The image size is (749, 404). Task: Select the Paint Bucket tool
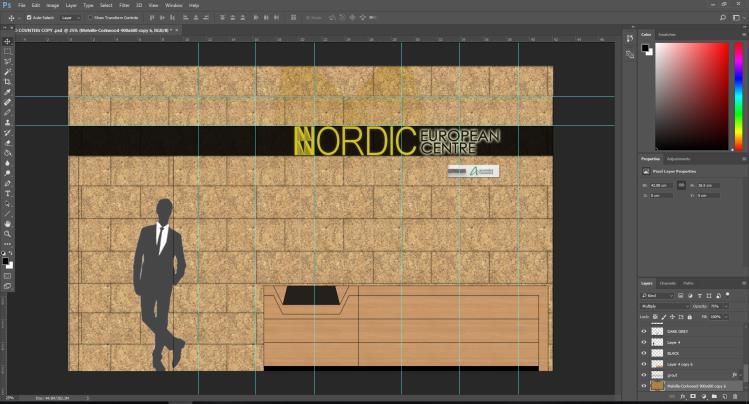[7, 153]
